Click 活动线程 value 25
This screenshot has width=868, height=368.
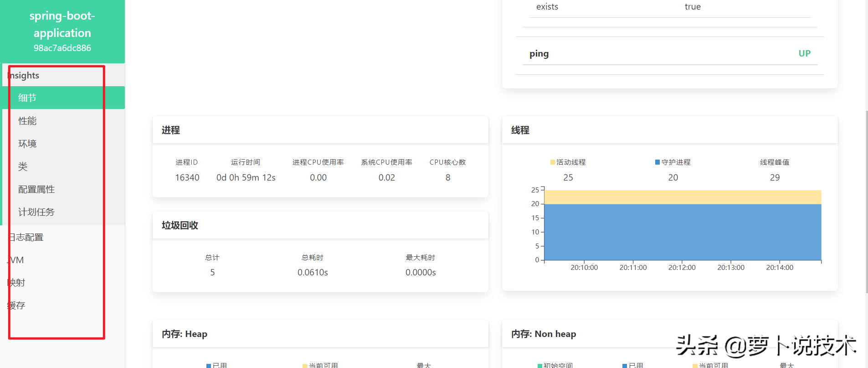[x=568, y=177]
